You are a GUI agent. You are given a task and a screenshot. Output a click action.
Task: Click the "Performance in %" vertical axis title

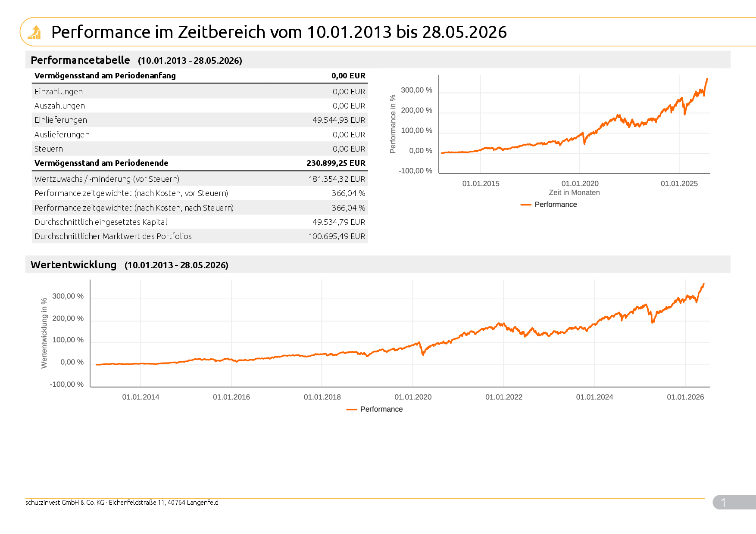[393, 124]
